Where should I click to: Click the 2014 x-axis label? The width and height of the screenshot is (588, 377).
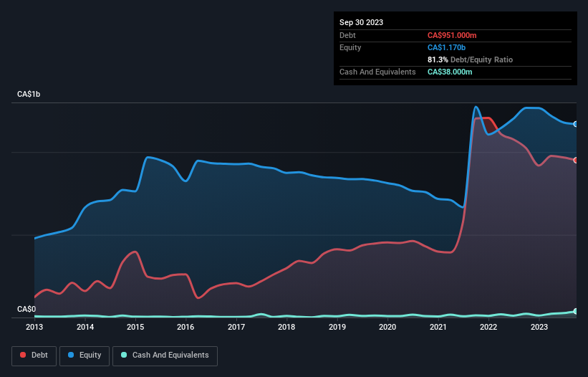coord(85,327)
